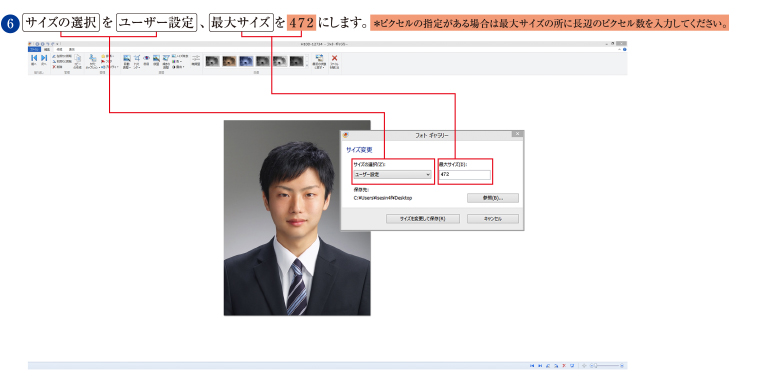Viewport: 774px width, 390px height.
Task: Click the キャンセル button
Action: pyautogui.click(x=493, y=218)
